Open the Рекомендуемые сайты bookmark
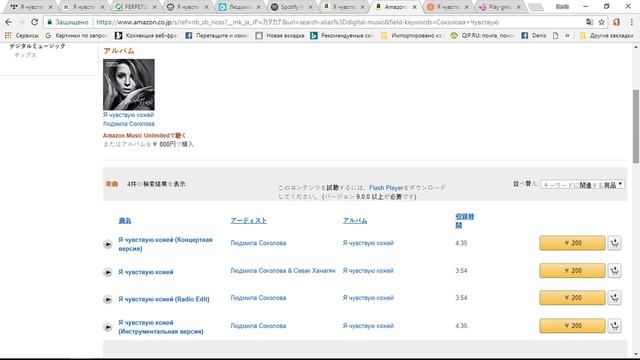This screenshot has height=360, width=640. [x=342, y=36]
